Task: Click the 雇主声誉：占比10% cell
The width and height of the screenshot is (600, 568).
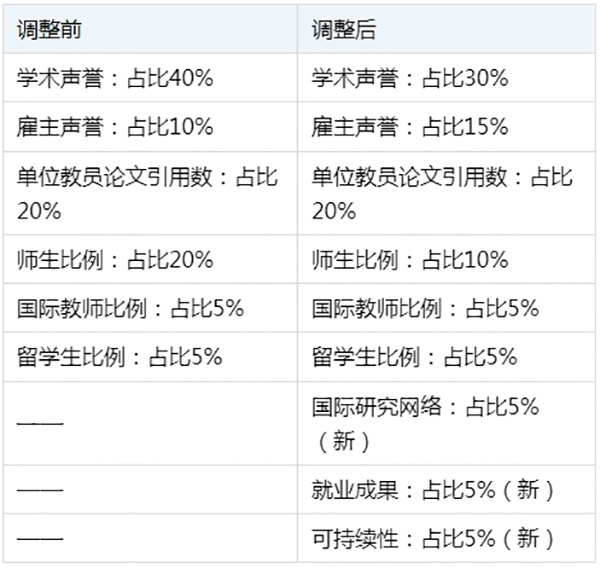Action: point(150,127)
